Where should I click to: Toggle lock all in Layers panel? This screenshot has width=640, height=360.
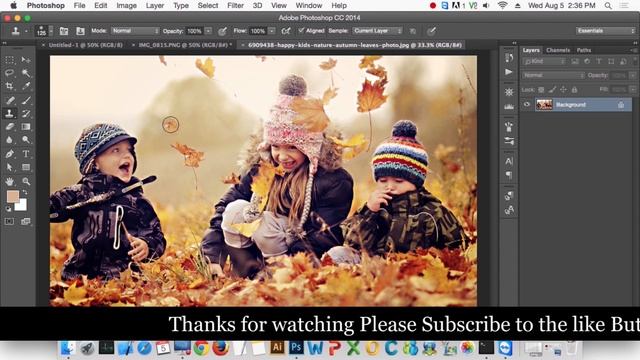(574, 89)
